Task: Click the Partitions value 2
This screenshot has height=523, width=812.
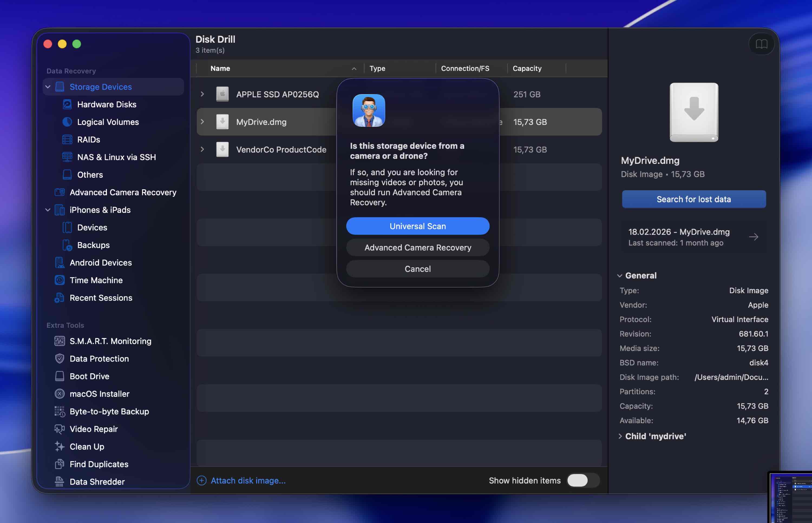Action: 766,392
